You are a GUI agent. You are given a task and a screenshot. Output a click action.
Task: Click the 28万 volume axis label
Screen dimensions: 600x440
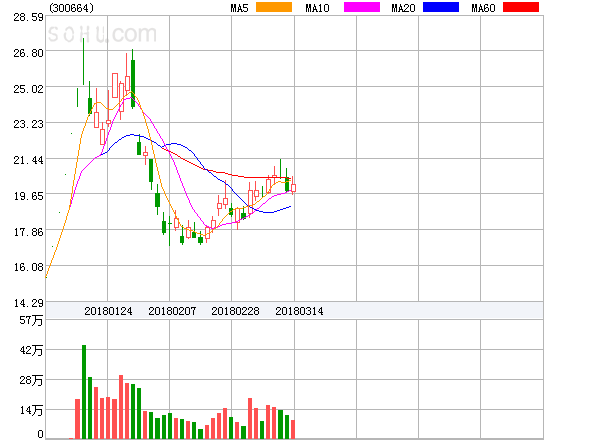(x=31, y=380)
